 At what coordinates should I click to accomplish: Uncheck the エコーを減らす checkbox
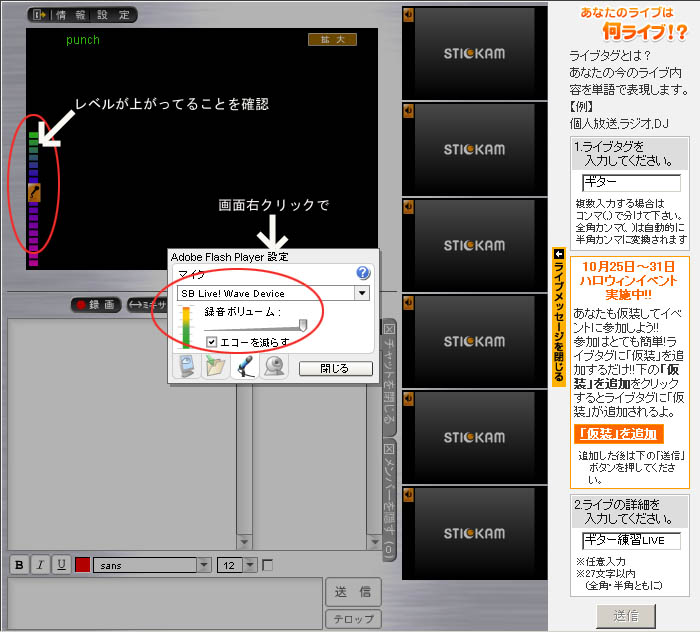tap(212, 342)
